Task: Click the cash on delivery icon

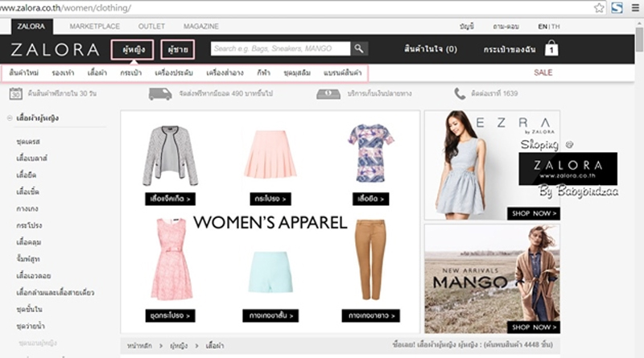Action: pyautogui.click(x=328, y=94)
